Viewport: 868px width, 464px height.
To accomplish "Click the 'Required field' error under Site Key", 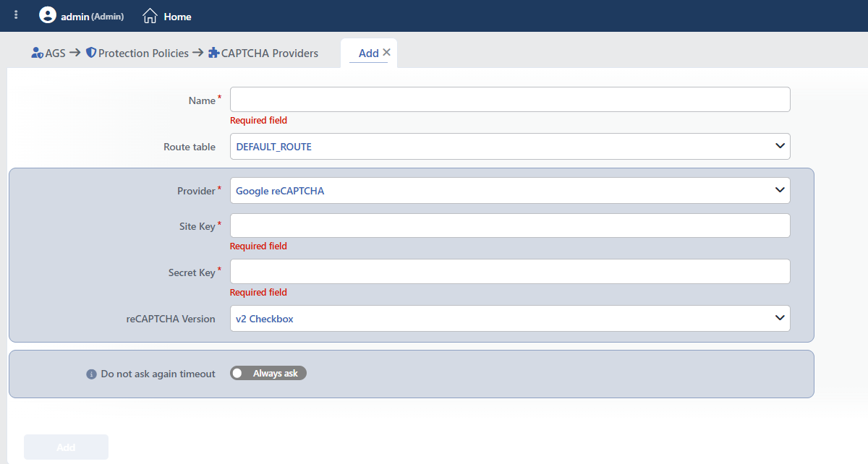I will click(x=258, y=246).
